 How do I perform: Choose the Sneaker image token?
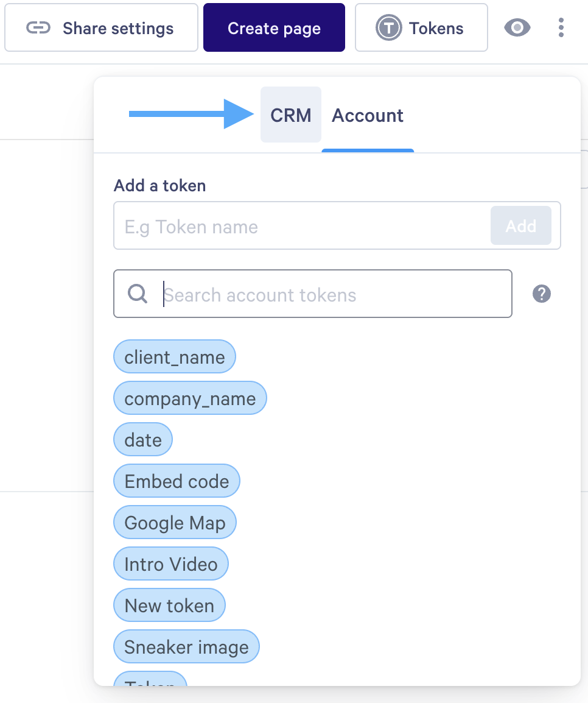pos(186,647)
